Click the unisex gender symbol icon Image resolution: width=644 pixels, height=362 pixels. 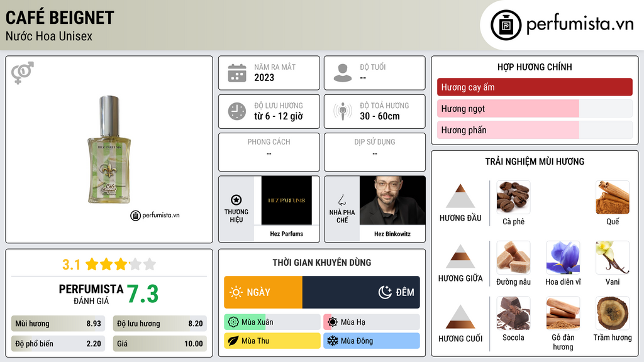pos(23,73)
